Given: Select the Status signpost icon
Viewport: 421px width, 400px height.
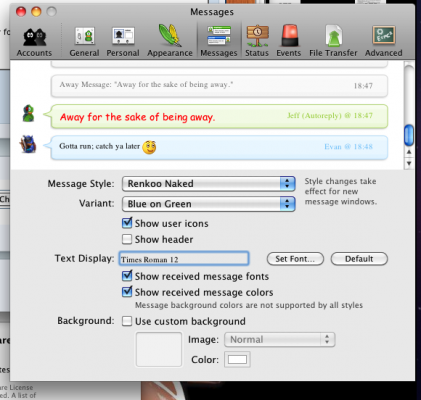Looking at the screenshot, I should pyautogui.click(x=257, y=41).
